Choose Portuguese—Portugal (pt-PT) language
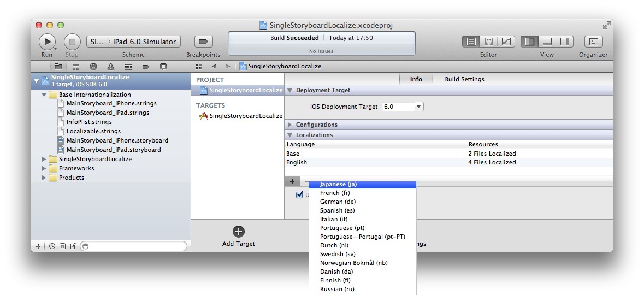Viewport: 644px width, 295px height. (363, 237)
